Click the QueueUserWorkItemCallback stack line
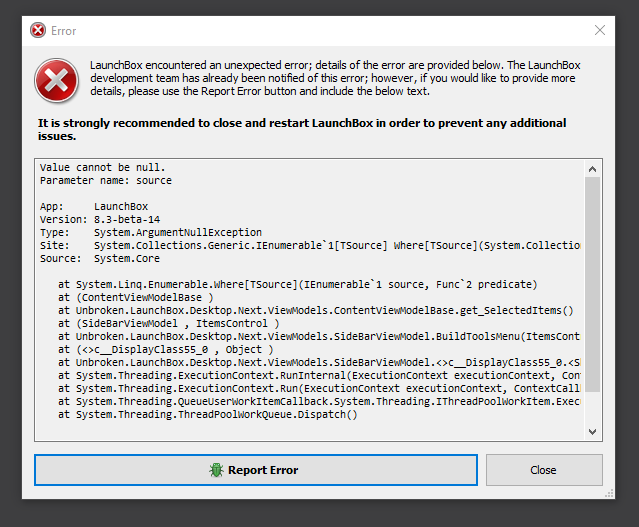The image size is (639, 527). coord(319,401)
